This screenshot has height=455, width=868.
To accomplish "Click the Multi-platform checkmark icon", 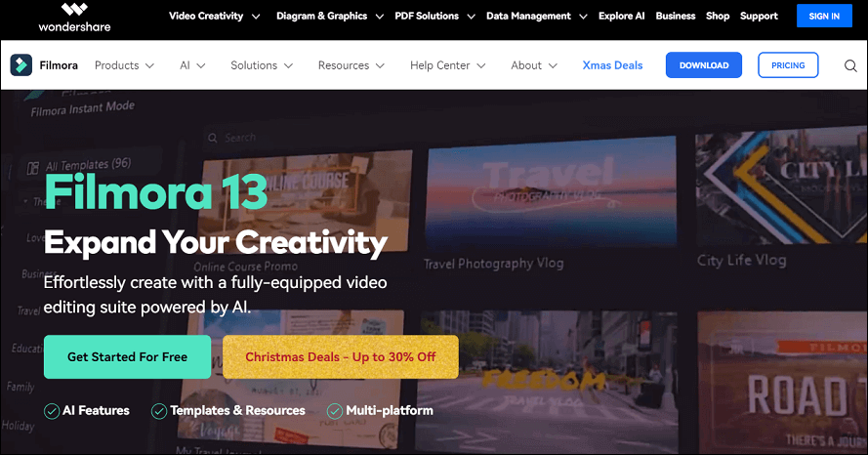I will [x=335, y=411].
